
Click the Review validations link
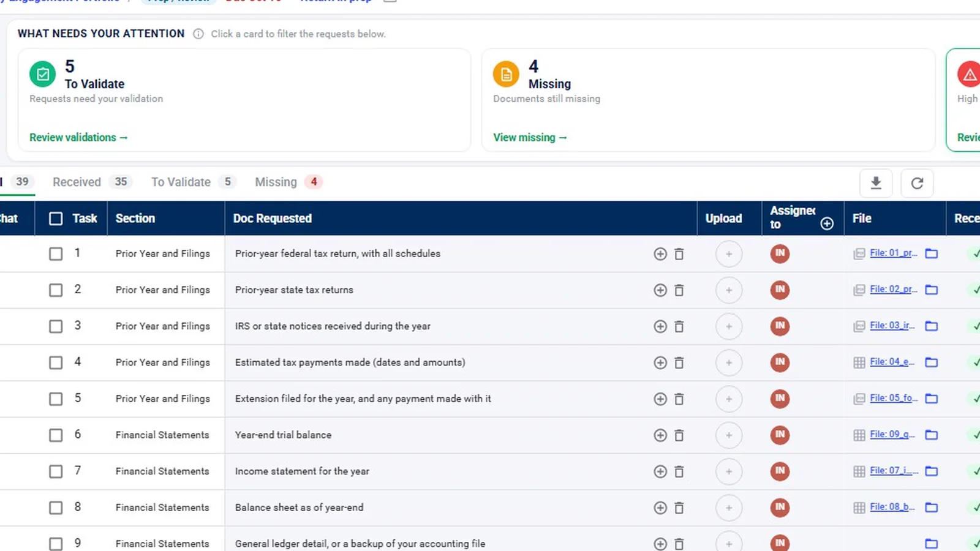point(78,138)
